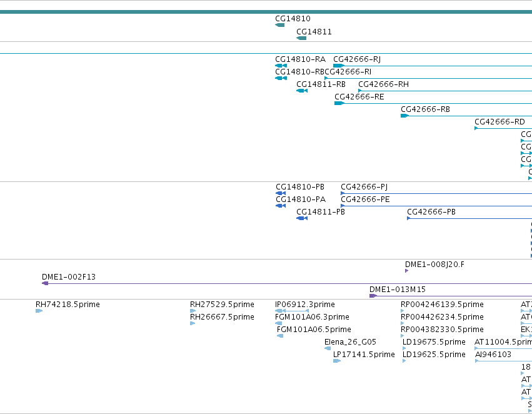Click the CG14811-RB transcript glyph
Screen dimensions: 532x414
click(x=302, y=91)
